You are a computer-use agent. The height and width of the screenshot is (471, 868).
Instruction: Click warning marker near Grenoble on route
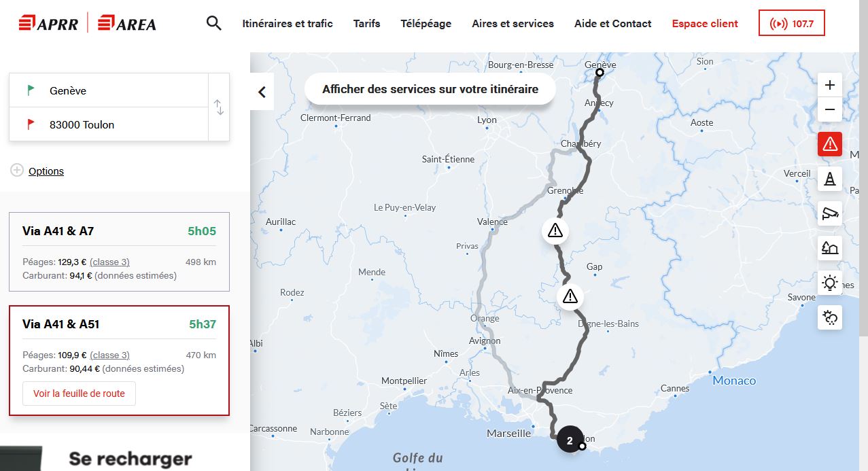(x=555, y=231)
